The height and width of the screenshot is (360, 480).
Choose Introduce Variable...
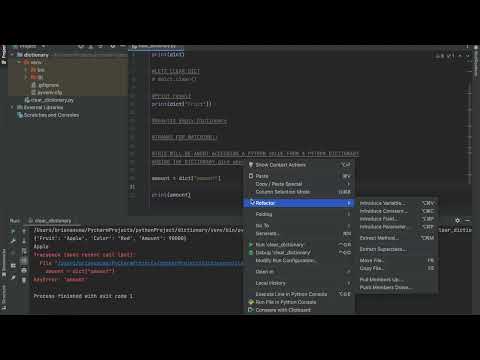(397, 203)
